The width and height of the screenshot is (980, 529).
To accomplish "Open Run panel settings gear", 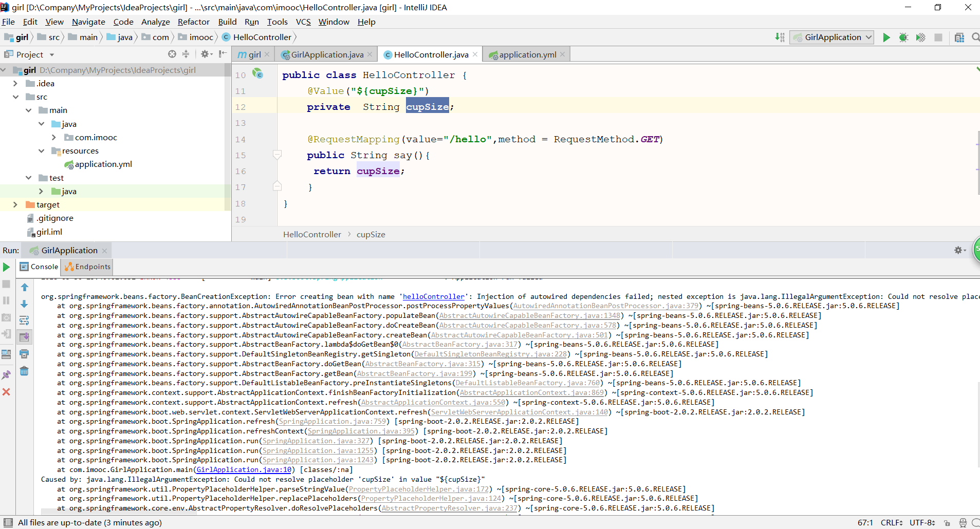I will [959, 250].
